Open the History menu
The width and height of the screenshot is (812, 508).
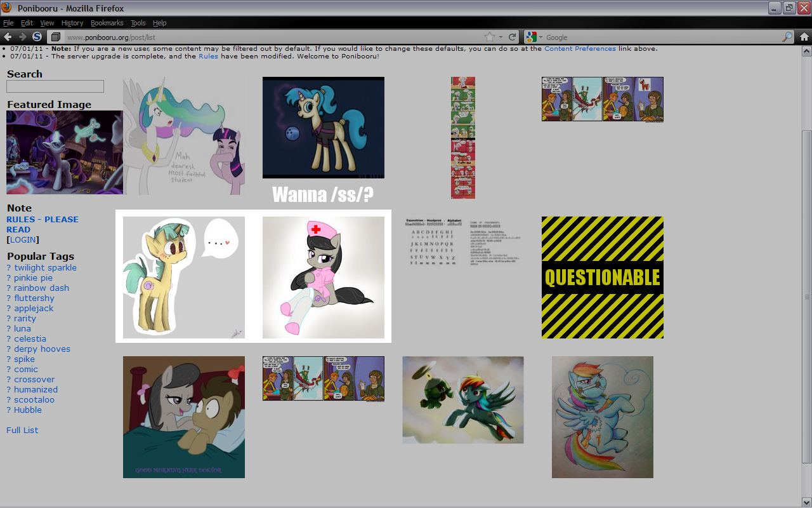(x=72, y=23)
